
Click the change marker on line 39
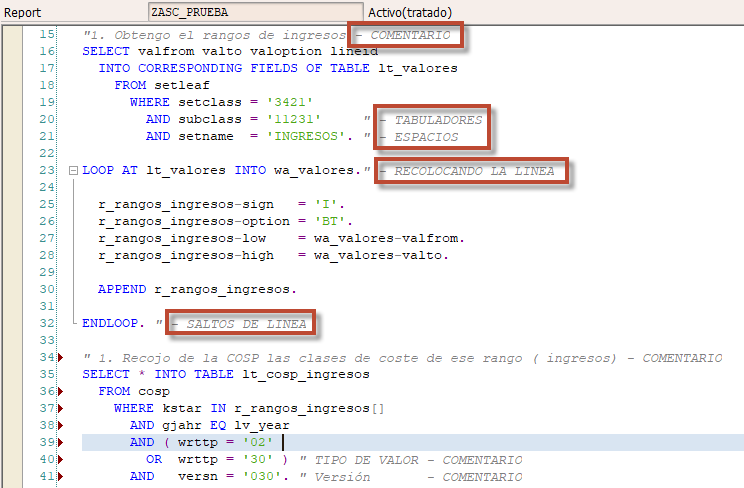pos(61,442)
